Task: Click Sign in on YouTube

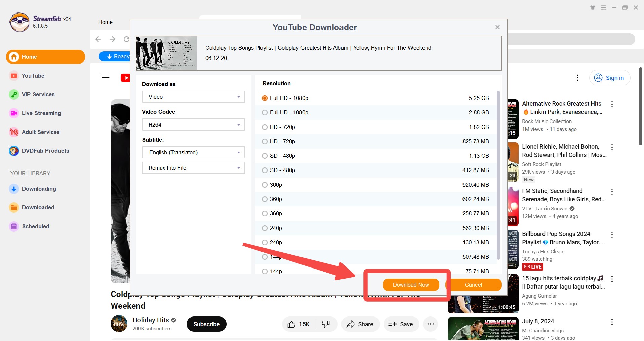Action: 609,78
